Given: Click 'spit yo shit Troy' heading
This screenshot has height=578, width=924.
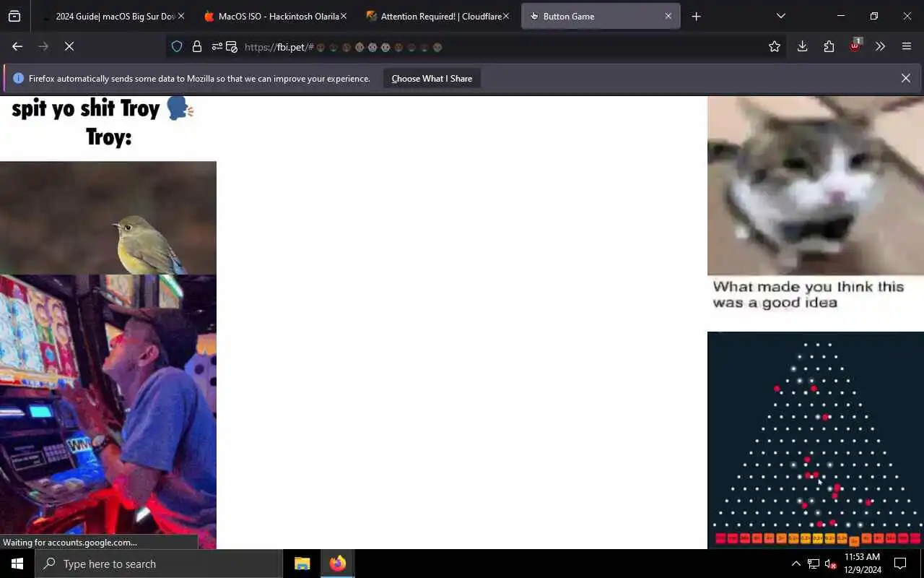Looking at the screenshot, I should pyautogui.click(x=103, y=109).
